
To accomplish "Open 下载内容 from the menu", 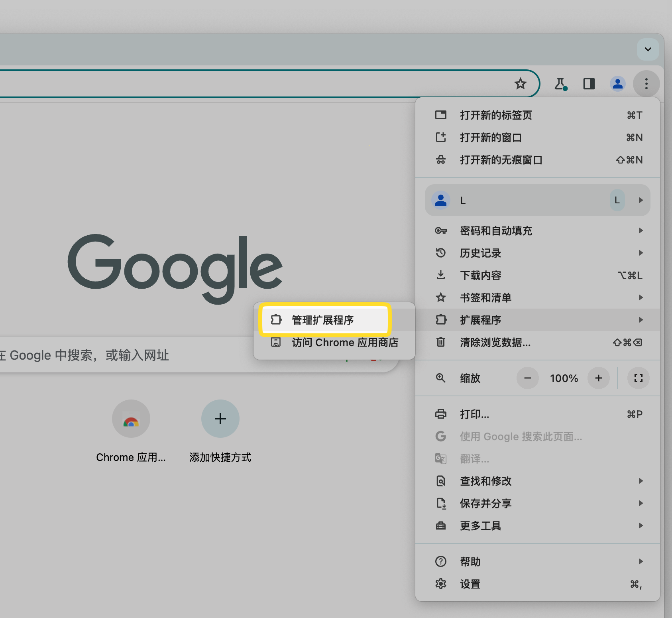I will tap(538, 276).
